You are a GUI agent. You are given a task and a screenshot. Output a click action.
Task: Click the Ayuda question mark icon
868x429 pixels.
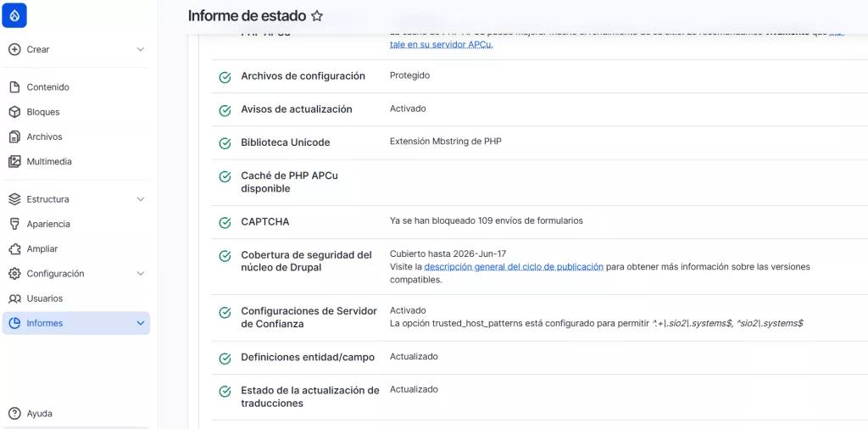[14, 414]
